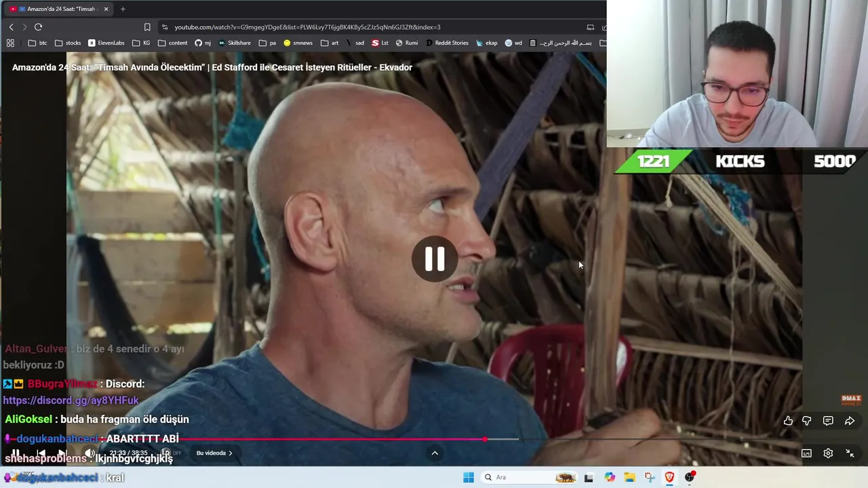Open the apps grid in bookmarks bar
Image resolution: width=868 pixels, height=488 pixels.
(x=10, y=43)
